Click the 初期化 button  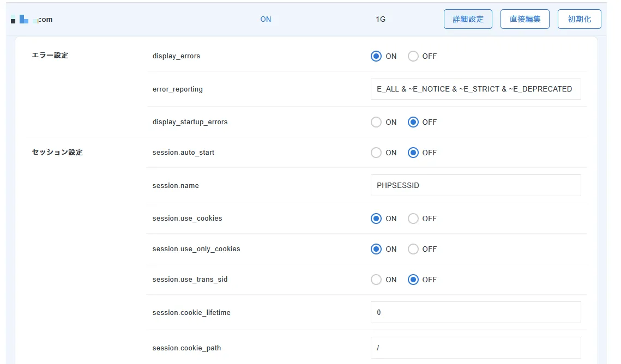coord(579,19)
